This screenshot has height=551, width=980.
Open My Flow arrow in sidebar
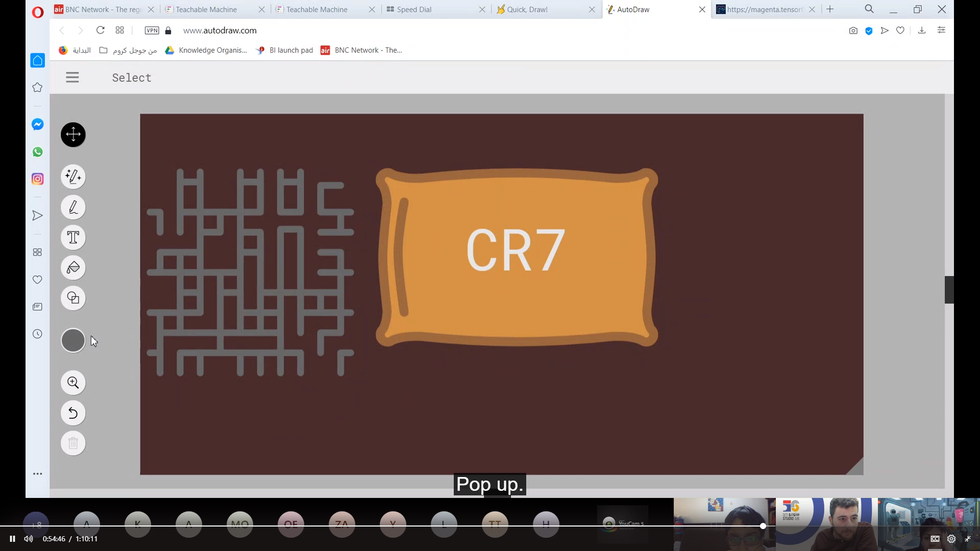37,216
